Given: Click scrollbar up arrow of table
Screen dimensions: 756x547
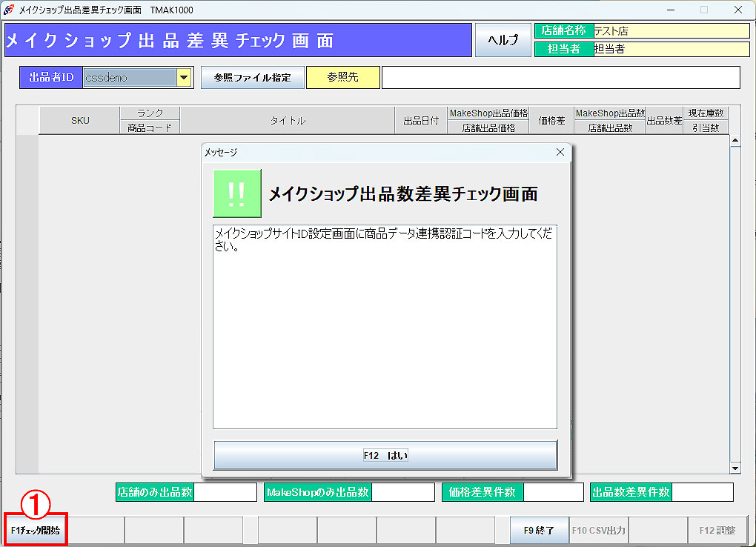Looking at the screenshot, I should point(735,140).
